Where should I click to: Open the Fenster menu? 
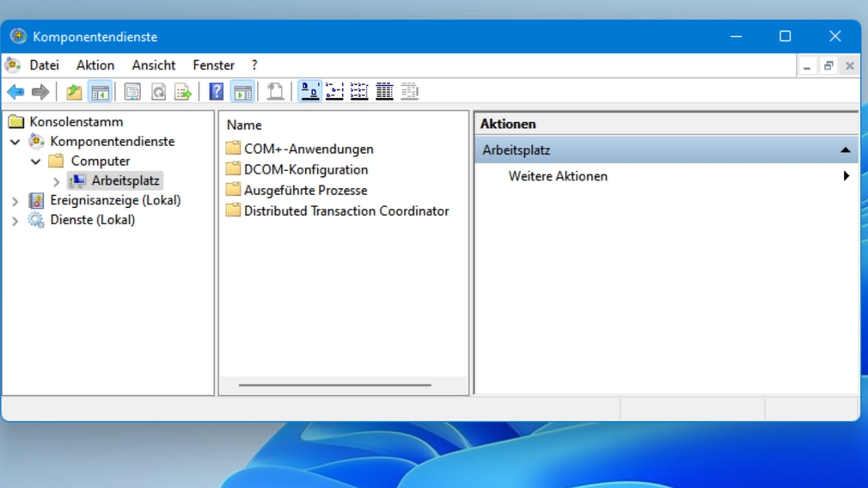[214, 65]
